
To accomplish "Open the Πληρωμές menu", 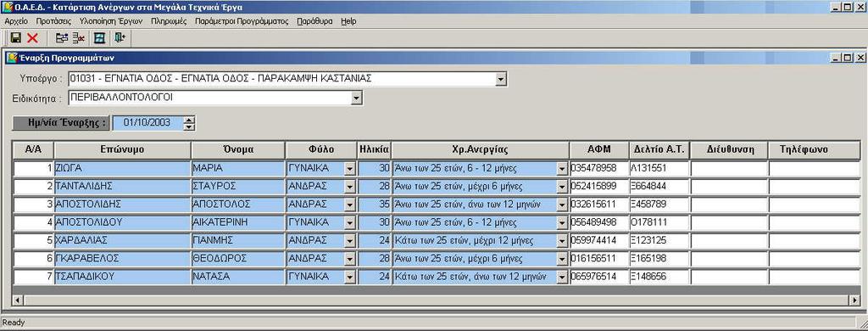I will [x=169, y=21].
